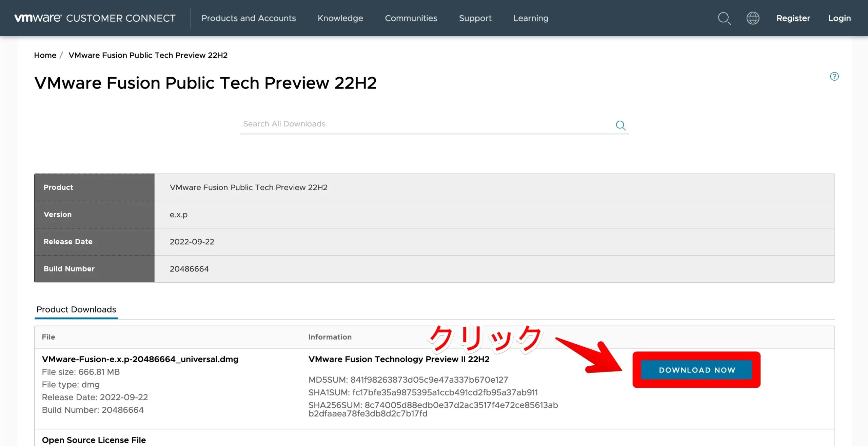Click the Build Number: 20486664 file detail
This screenshot has width=868, height=446.
point(93,410)
